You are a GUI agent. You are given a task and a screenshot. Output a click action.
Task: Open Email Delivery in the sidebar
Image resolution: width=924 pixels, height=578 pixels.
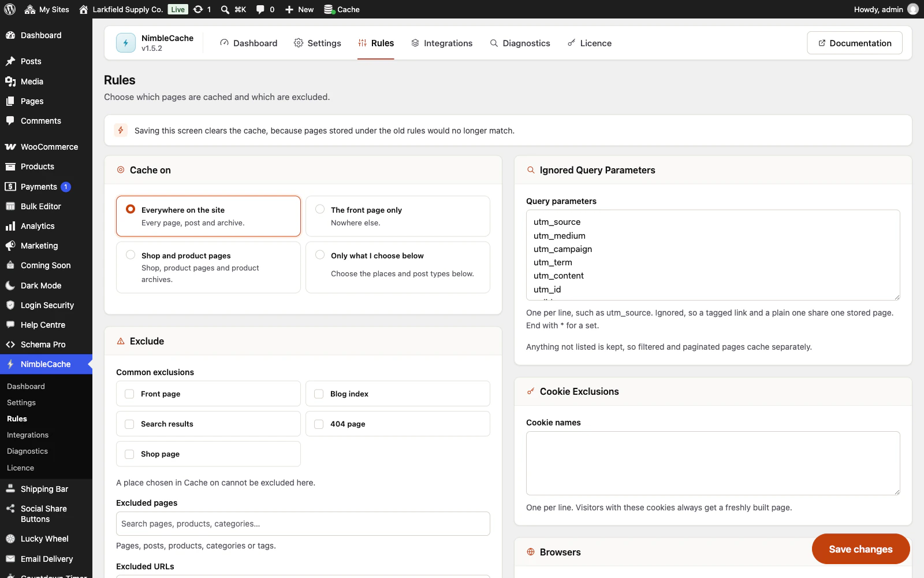click(46, 559)
